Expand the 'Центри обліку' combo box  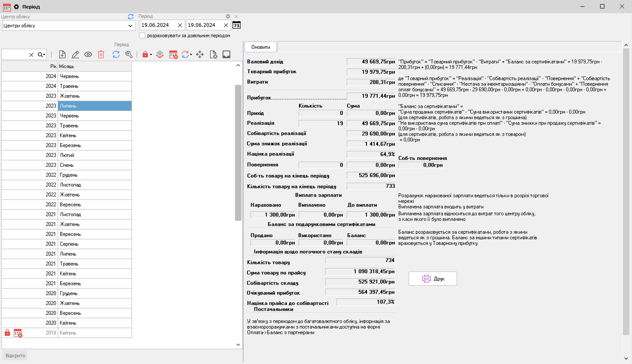click(x=130, y=26)
